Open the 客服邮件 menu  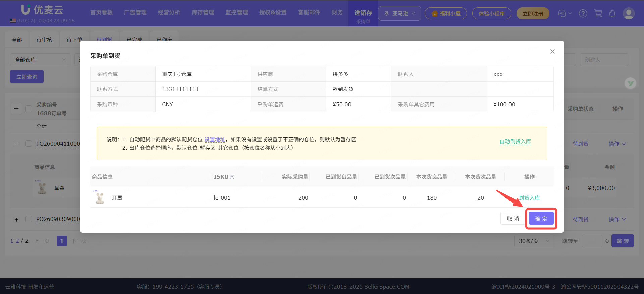pyautogui.click(x=309, y=12)
